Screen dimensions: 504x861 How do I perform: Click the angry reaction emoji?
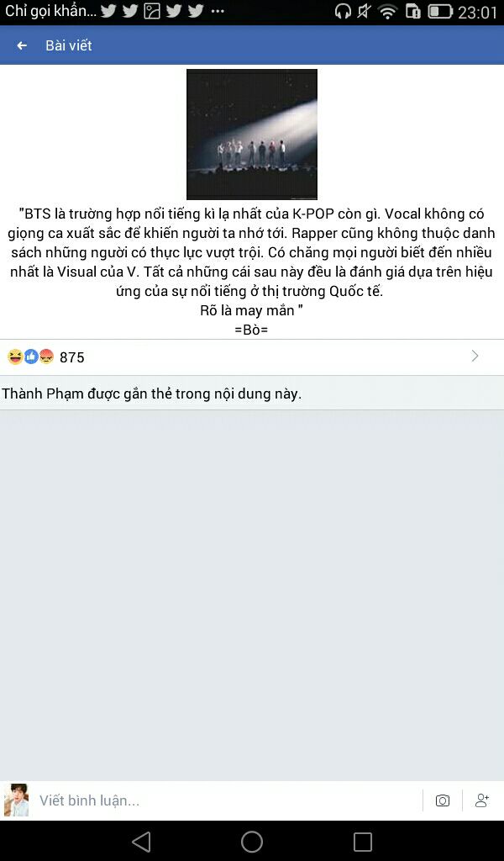click(46, 357)
